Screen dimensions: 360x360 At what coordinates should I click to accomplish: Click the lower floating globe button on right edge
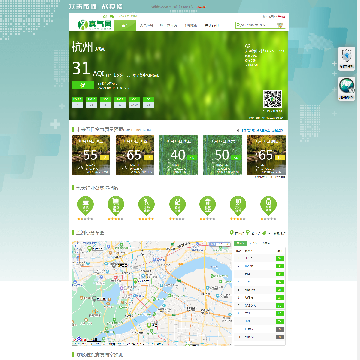point(347,89)
